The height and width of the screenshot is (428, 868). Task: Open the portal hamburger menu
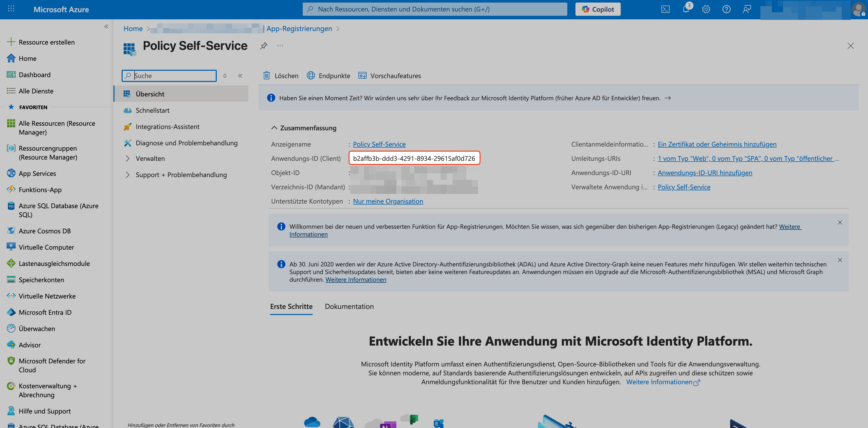(x=11, y=8)
